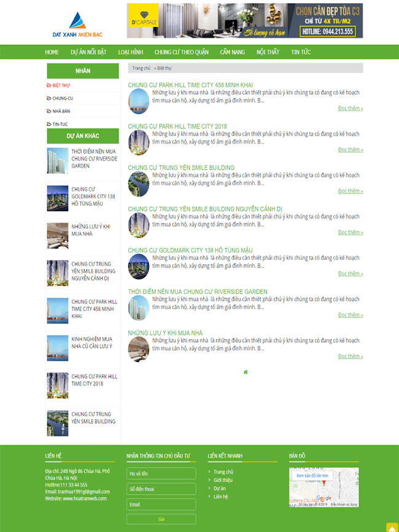Open sidebar link Chung cư Park Hill Time City 2018
Viewport: 399px width, 532px height.
tap(95, 380)
